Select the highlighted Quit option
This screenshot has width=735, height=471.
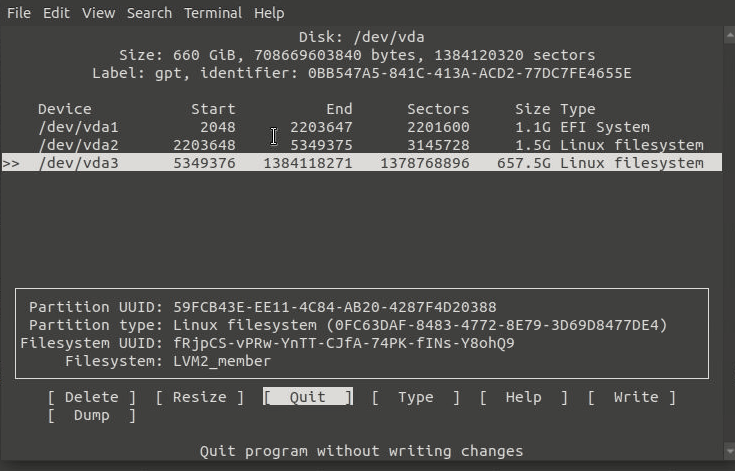pyautogui.click(x=308, y=397)
